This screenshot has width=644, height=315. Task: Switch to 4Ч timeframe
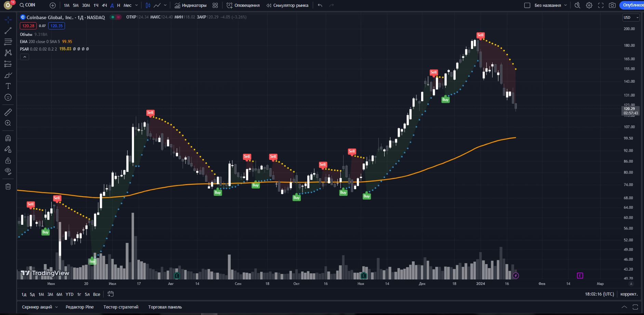tap(105, 5)
